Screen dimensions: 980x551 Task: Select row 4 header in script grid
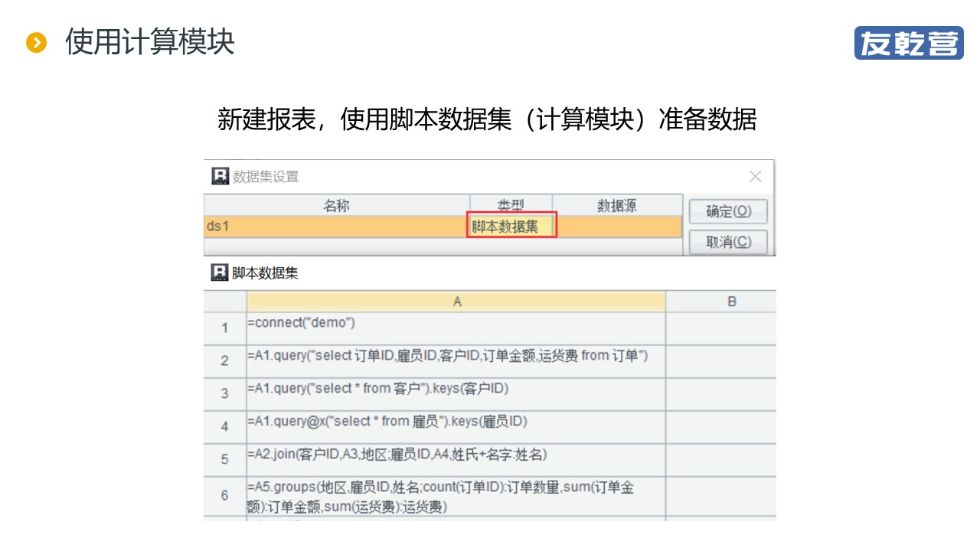(x=225, y=427)
